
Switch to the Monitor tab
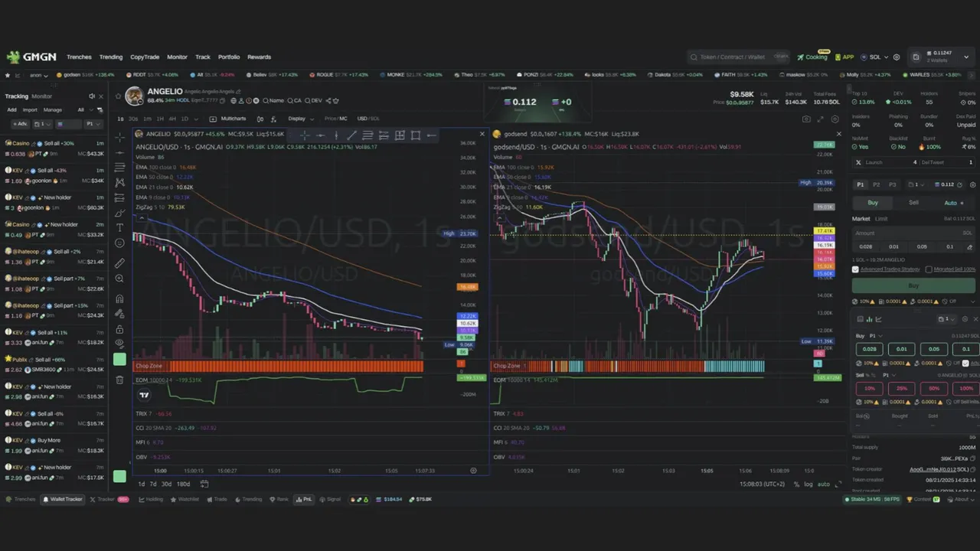[42, 96]
